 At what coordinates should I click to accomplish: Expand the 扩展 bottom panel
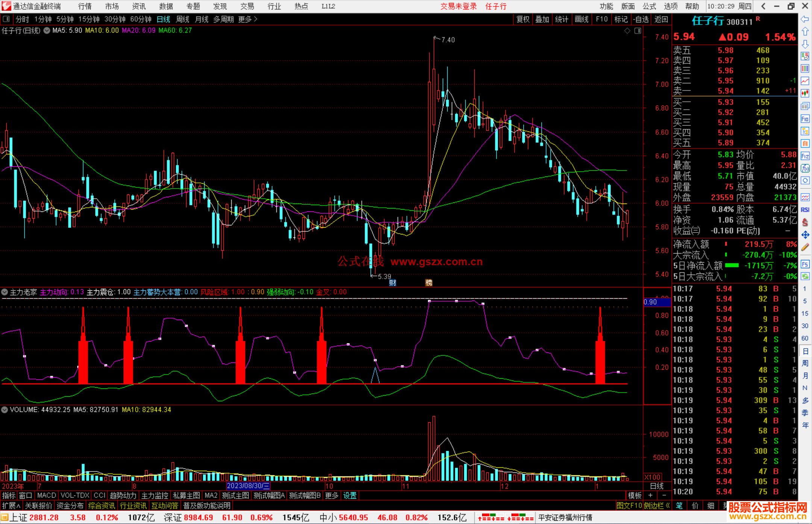tap(11, 506)
